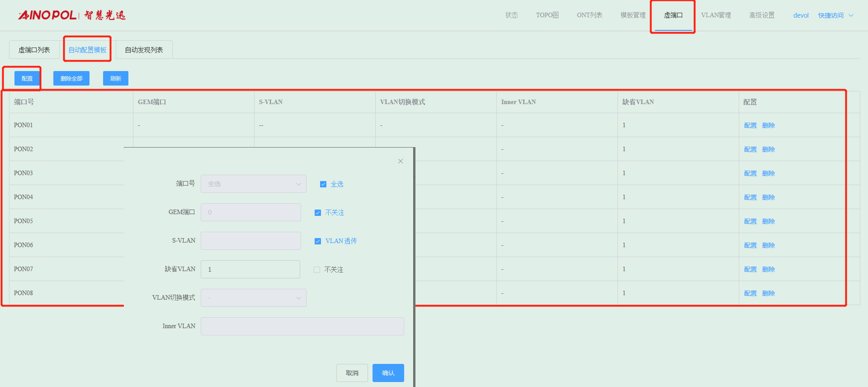868x387 pixels.
Task: Expand the VLAN切换模式 dropdown
Action: tap(253, 298)
